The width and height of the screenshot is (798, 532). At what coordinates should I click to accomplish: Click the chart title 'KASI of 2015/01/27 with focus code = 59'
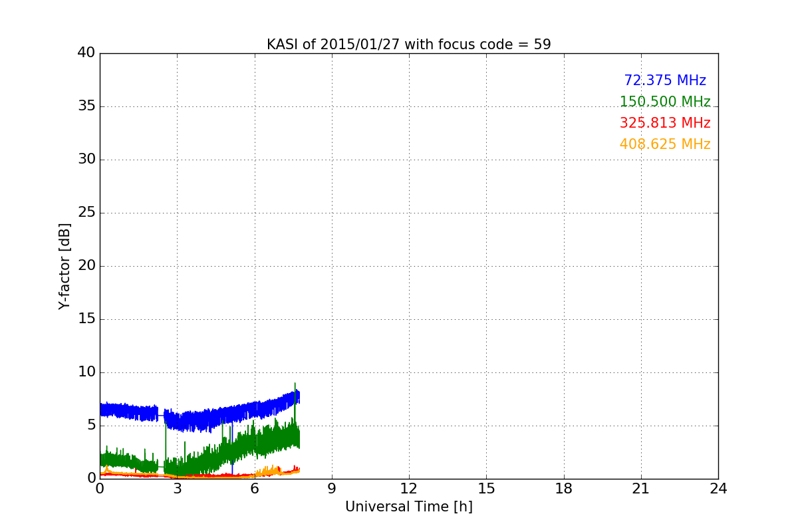point(409,45)
